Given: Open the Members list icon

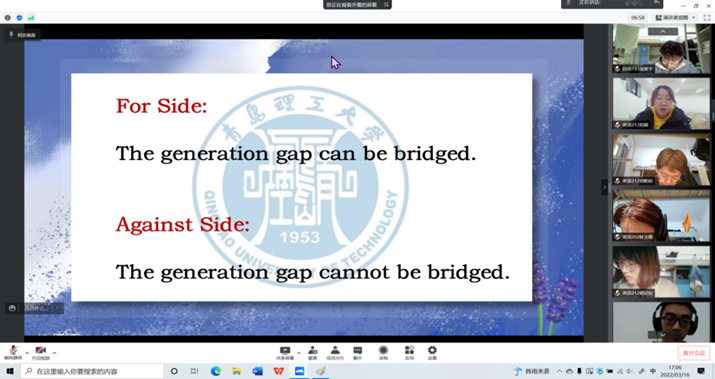Looking at the screenshot, I should tap(335, 353).
